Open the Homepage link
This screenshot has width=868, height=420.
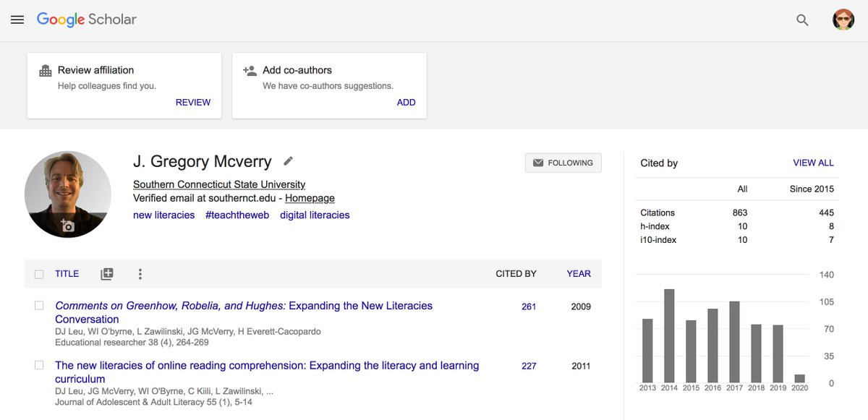(310, 198)
